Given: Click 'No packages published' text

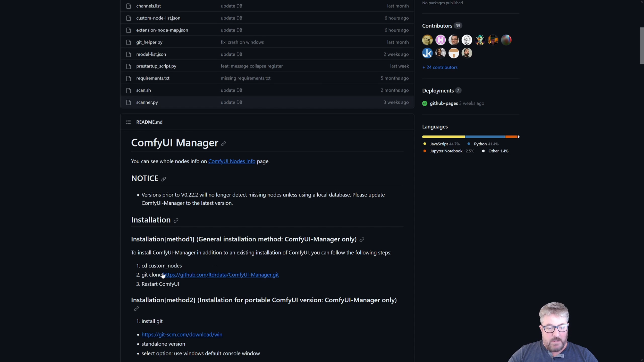Looking at the screenshot, I should pyautogui.click(x=442, y=3).
